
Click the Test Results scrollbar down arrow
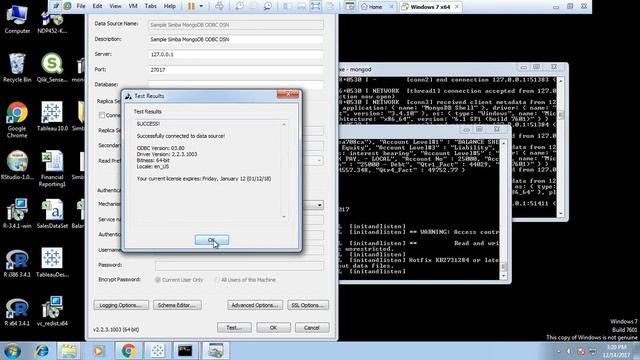click(x=284, y=217)
